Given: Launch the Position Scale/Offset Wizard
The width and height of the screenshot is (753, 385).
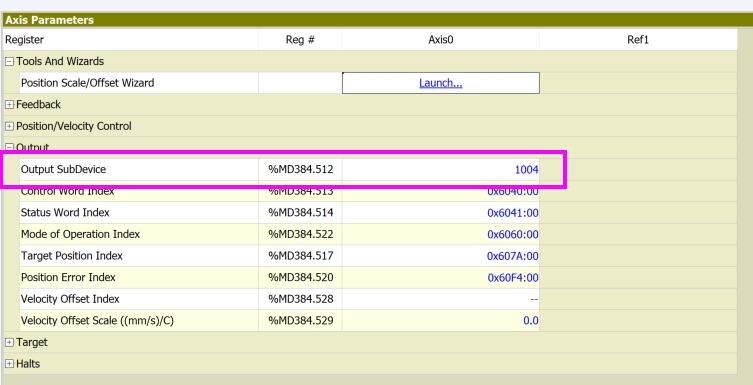Looking at the screenshot, I should point(440,83).
